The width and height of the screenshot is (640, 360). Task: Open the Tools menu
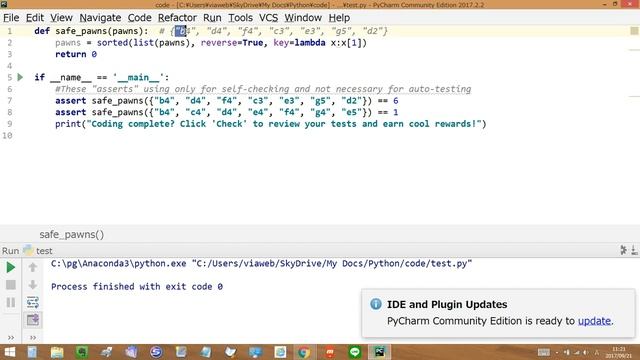(240, 18)
